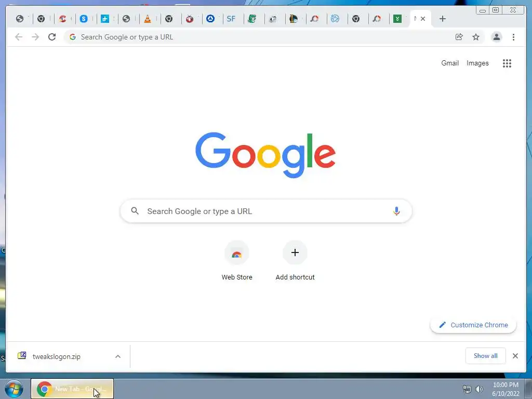Click magnifier icon in search box
Viewport: 532px width, 399px height.
[x=135, y=211]
